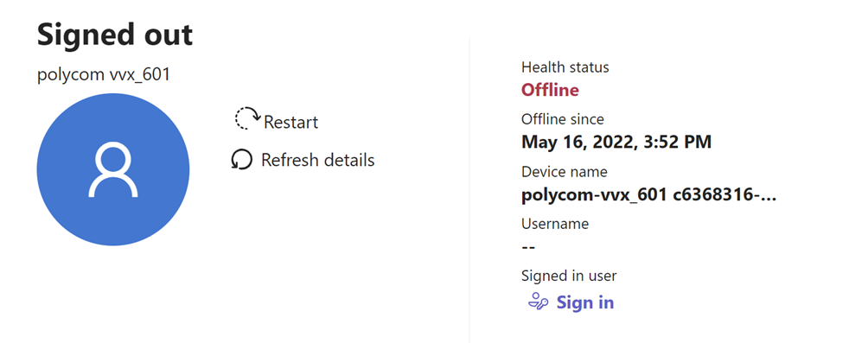Select the blue circular avatar background
This screenshot has width=868, height=343.
[113, 170]
